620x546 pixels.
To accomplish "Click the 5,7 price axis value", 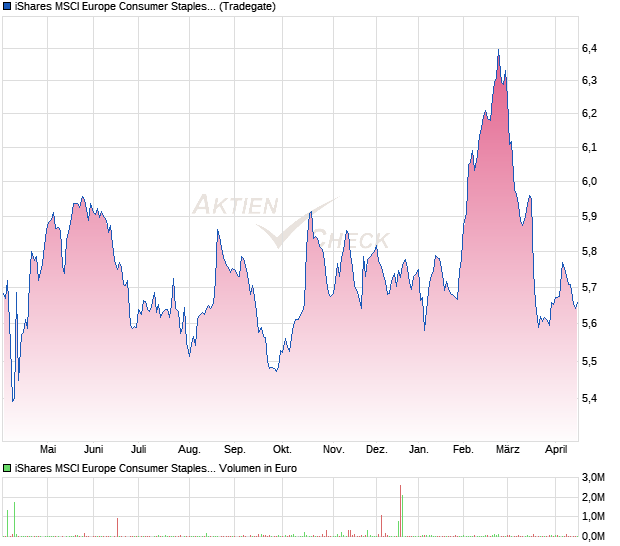I will tap(589, 287).
